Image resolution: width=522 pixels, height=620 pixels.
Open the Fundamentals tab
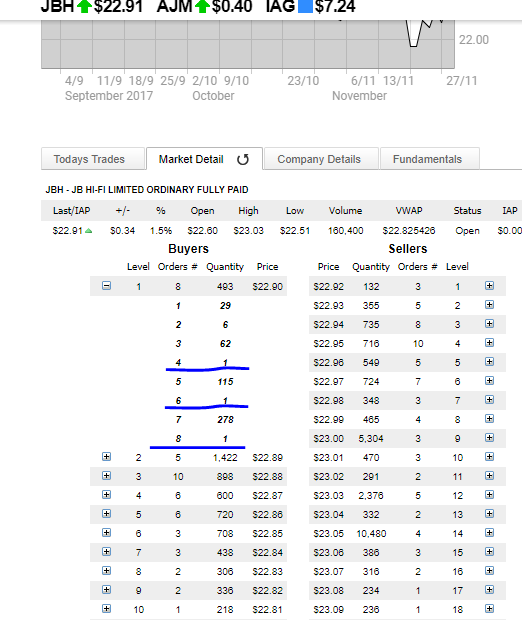tap(429, 159)
